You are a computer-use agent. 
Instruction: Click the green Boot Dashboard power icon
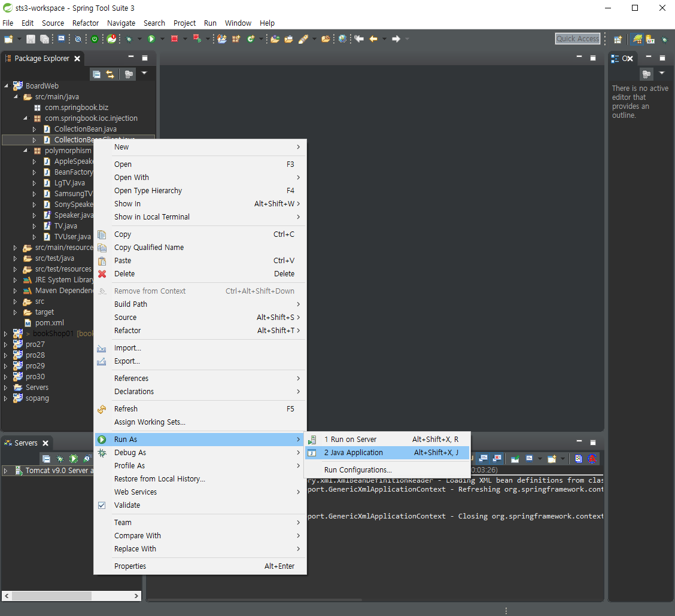(95, 39)
